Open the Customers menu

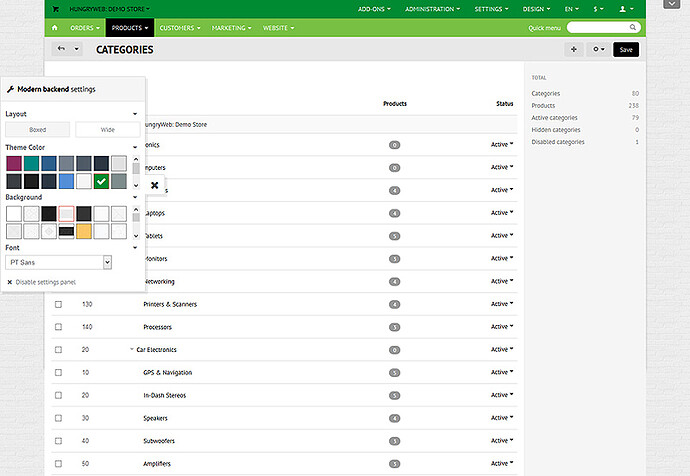tap(180, 28)
